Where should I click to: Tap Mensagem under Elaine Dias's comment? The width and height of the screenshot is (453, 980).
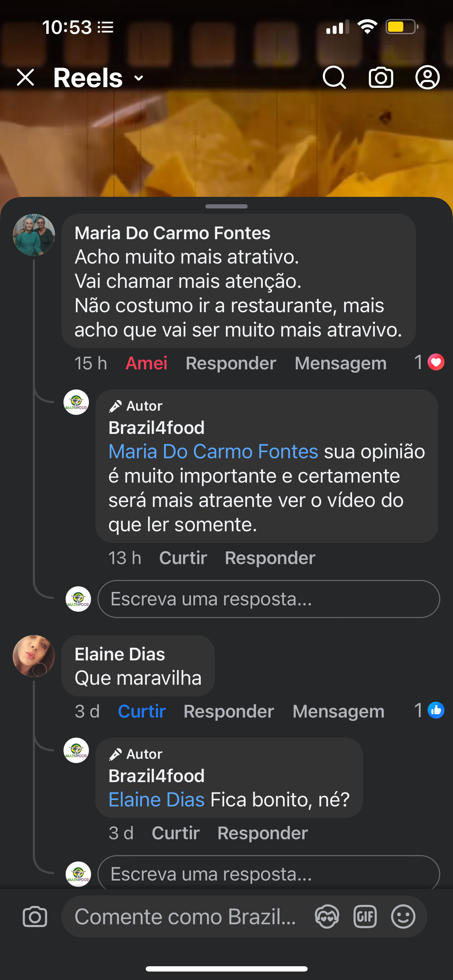point(338,712)
